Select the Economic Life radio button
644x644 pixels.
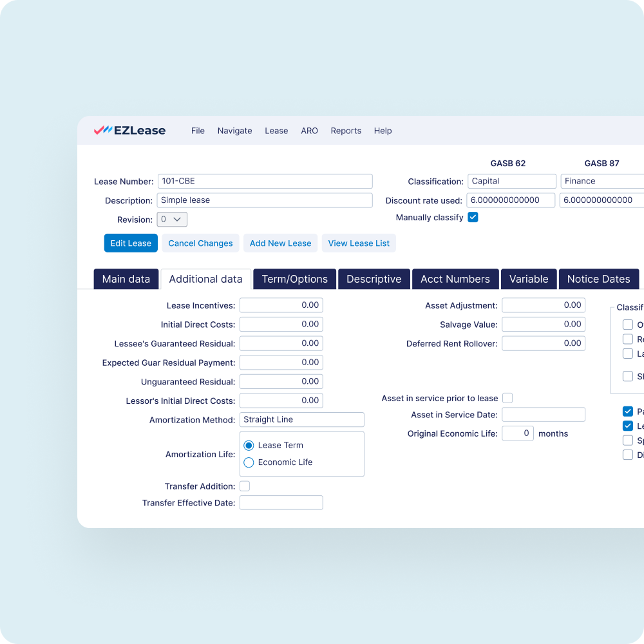(x=249, y=462)
